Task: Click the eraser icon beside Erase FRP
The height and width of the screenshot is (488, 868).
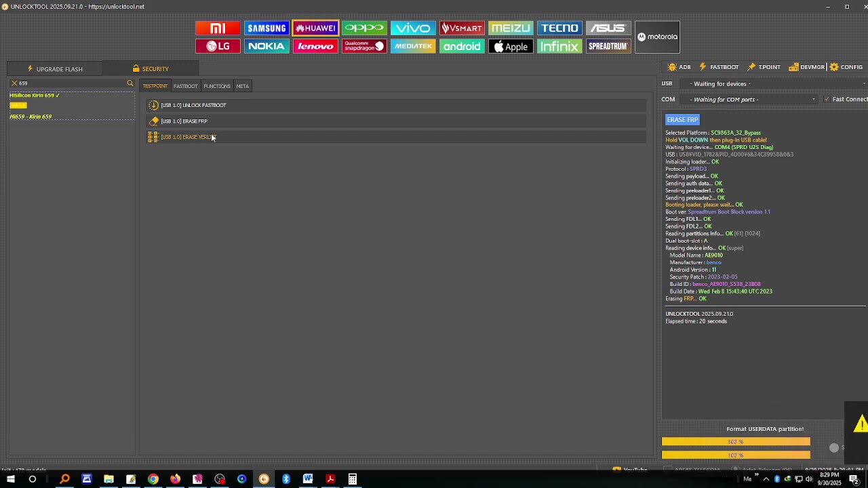Action: (x=154, y=121)
